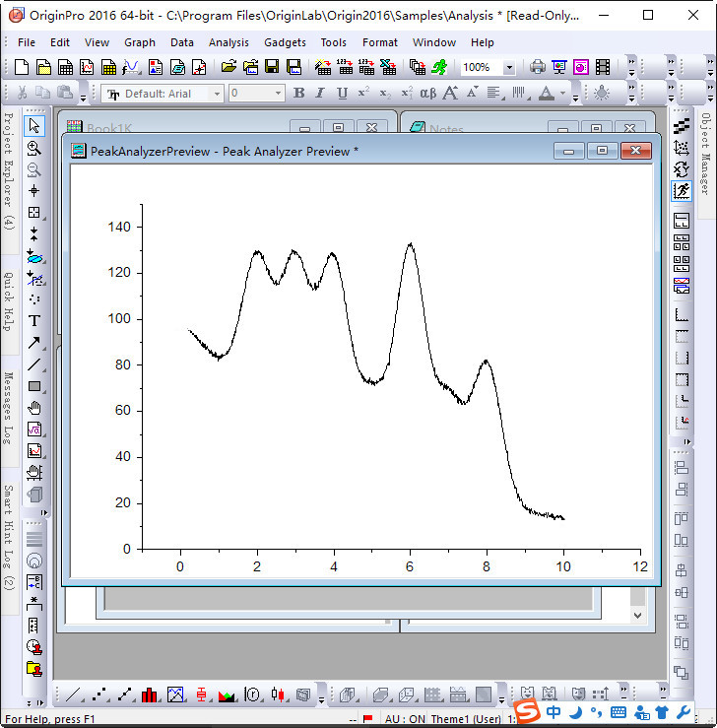Click the Print icon in the toolbar

538,67
